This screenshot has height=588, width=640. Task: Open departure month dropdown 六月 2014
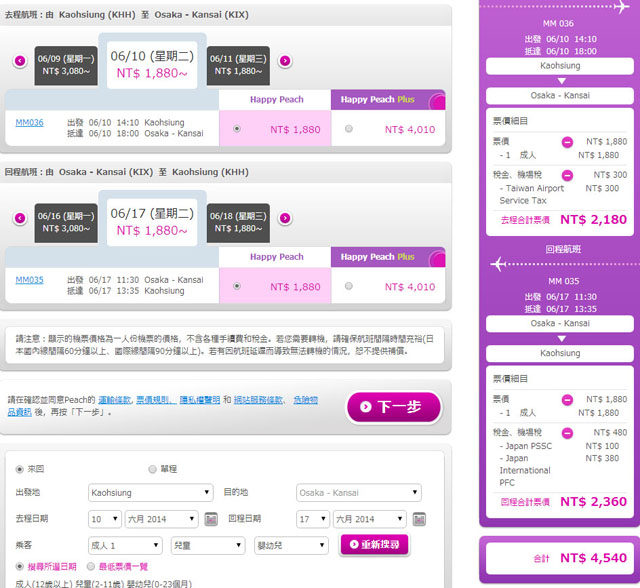(162, 519)
